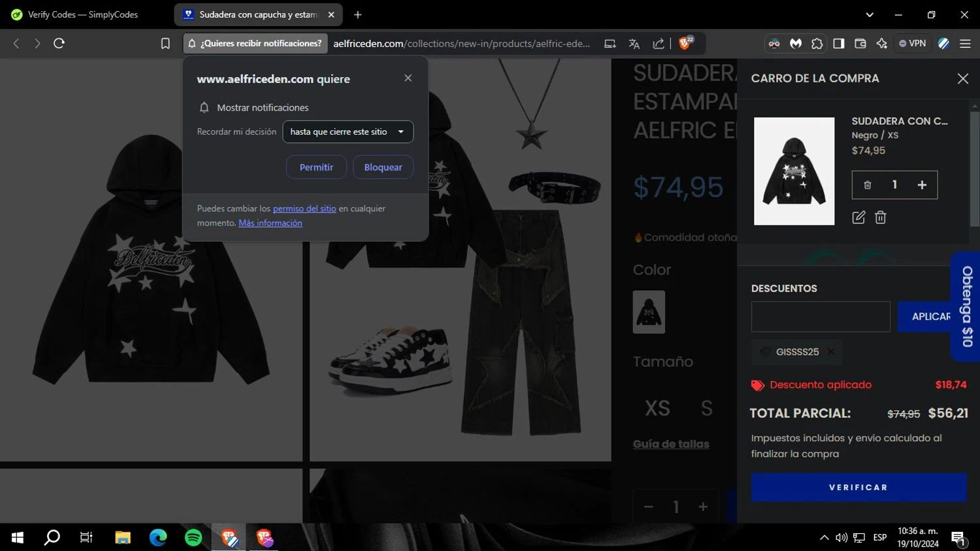
Task: Open the Obtenga $10 side tab
Action: pos(966,306)
